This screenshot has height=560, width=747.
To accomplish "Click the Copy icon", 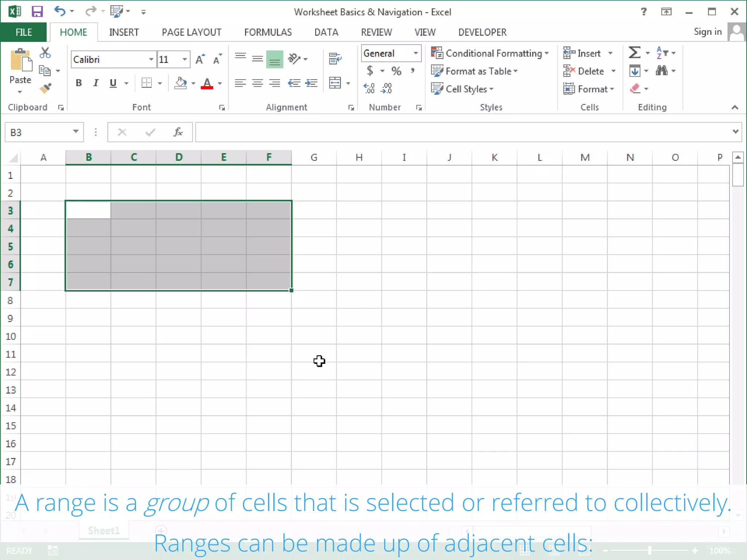I will (x=44, y=70).
